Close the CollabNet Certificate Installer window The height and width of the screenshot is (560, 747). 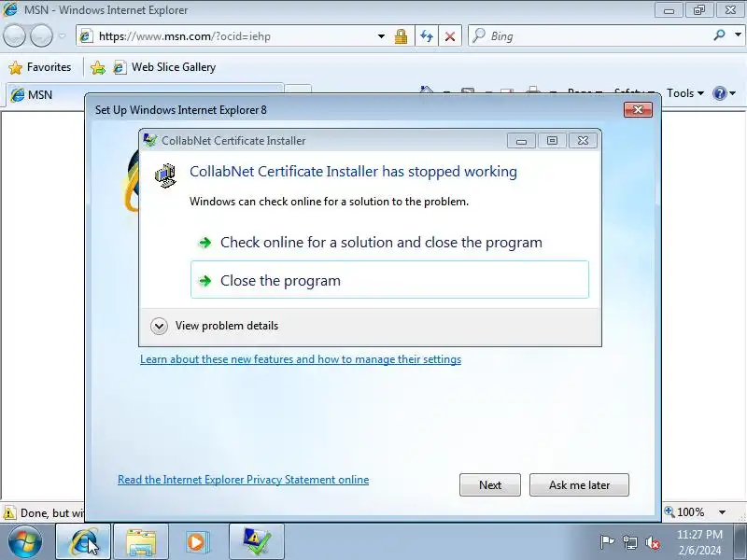point(583,141)
